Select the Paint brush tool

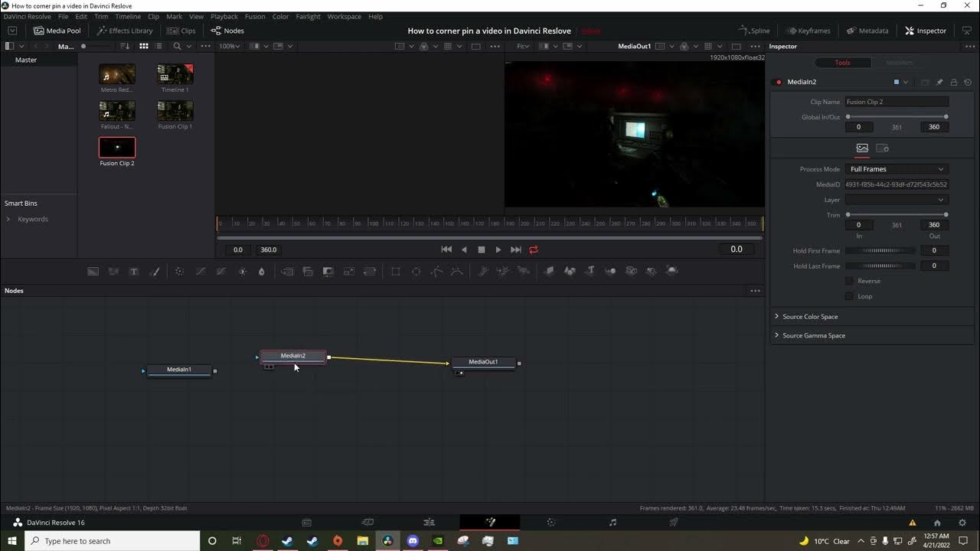(155, 271)
